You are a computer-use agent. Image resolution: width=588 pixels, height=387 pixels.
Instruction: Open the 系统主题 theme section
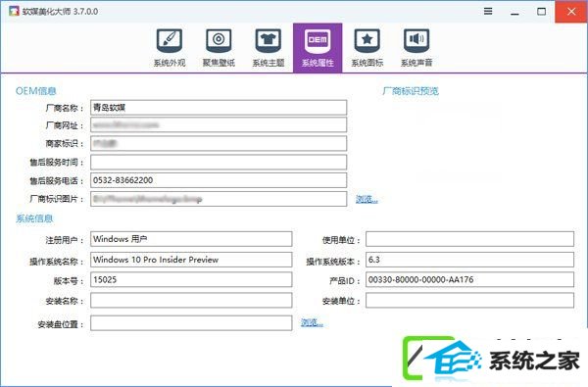[x=269, y=48]
